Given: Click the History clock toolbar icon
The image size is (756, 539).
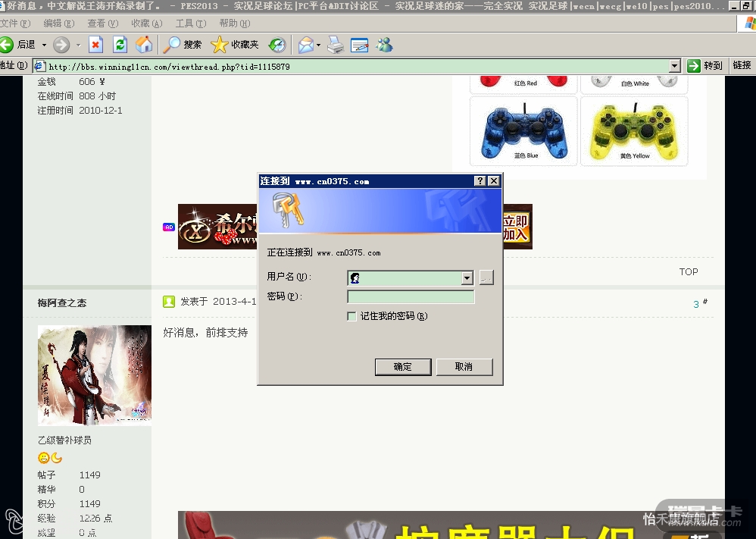Looking at the screenshot, I should [277, 45].
